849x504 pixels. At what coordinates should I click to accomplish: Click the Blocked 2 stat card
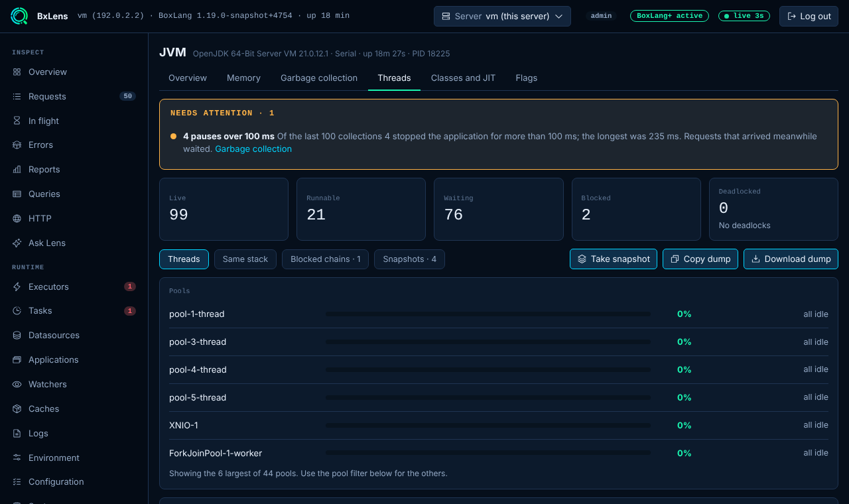636,209
